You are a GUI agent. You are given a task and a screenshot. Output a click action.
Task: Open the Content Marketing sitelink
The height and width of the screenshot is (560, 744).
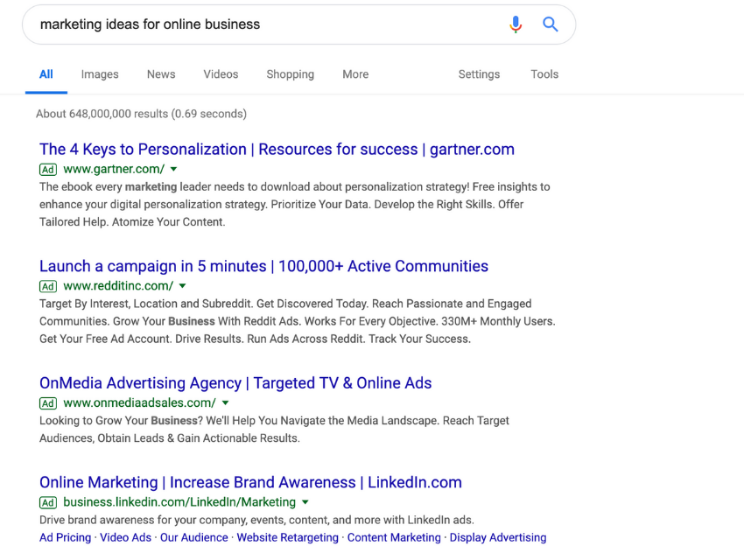pyautogui.click(x=394, y=538)
